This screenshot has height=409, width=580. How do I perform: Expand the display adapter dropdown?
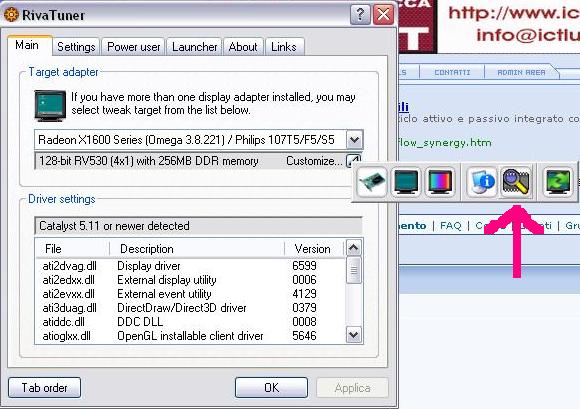tap(354, 140)
